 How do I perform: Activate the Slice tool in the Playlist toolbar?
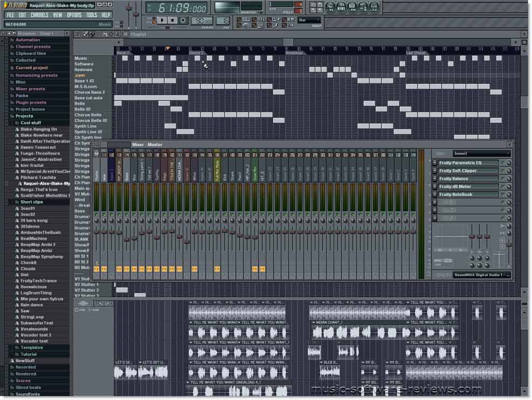click(x=110, y=35)
